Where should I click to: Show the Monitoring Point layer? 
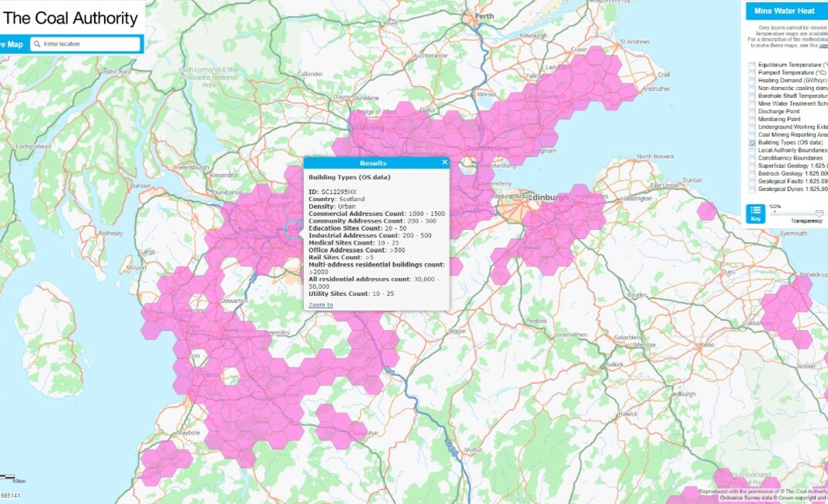tap(752, 119)
